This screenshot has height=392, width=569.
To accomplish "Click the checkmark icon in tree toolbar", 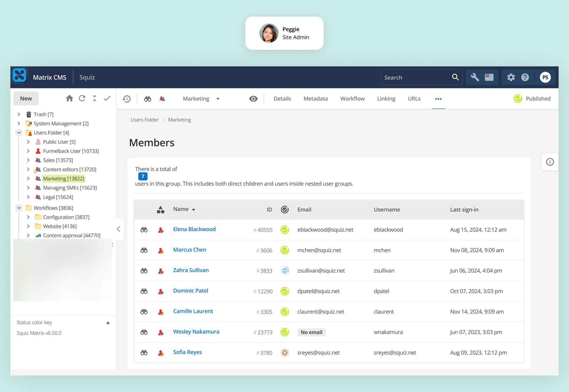I will tap(107, 98).
